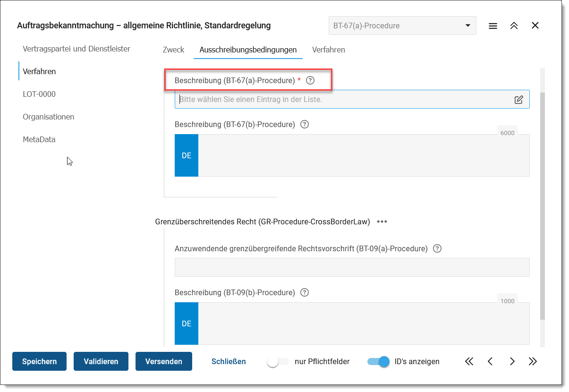Jump to first page with double-left arrow
This screenshot has height=392, width=569.
[x=469, y=362]
